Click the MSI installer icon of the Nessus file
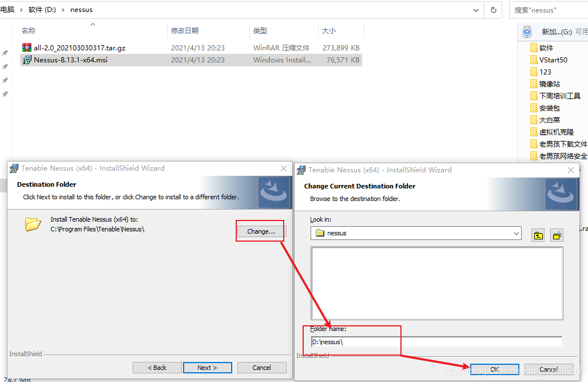Viewport: 588px width, 382px height. pos(27,60)
